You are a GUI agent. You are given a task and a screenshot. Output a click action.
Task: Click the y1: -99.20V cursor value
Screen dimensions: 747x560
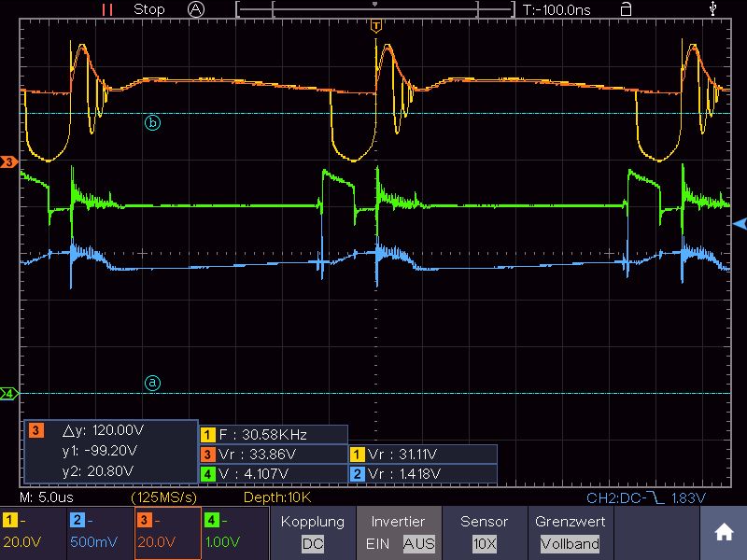pos(100,451)
